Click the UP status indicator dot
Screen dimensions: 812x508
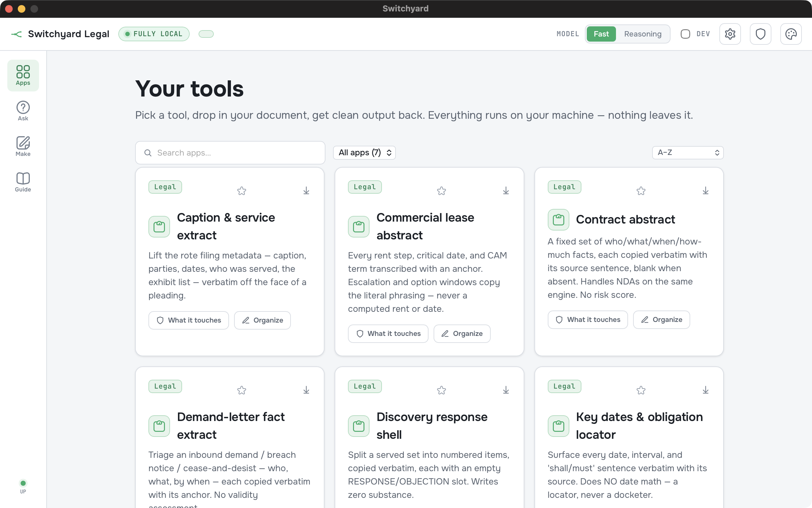coord(23,483)
